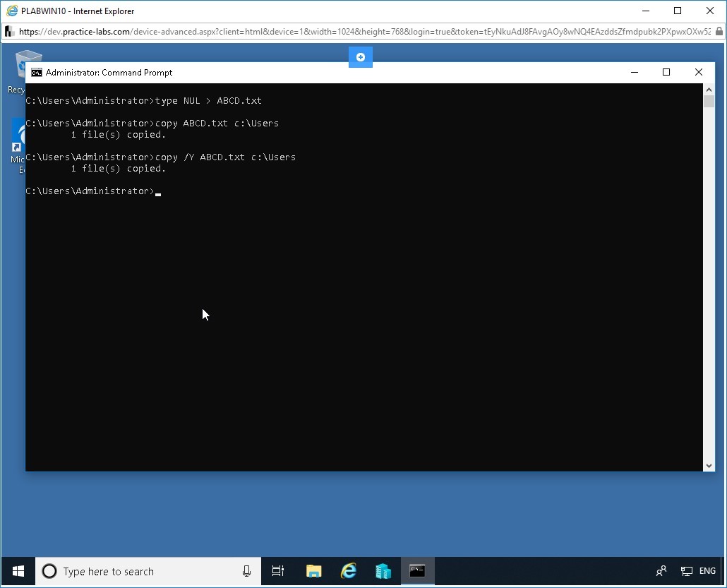The width and height of the screenshot is (727, 588).
Task: Click the Internet Explorer logo in title bar
Action: [x=11, y=11]
